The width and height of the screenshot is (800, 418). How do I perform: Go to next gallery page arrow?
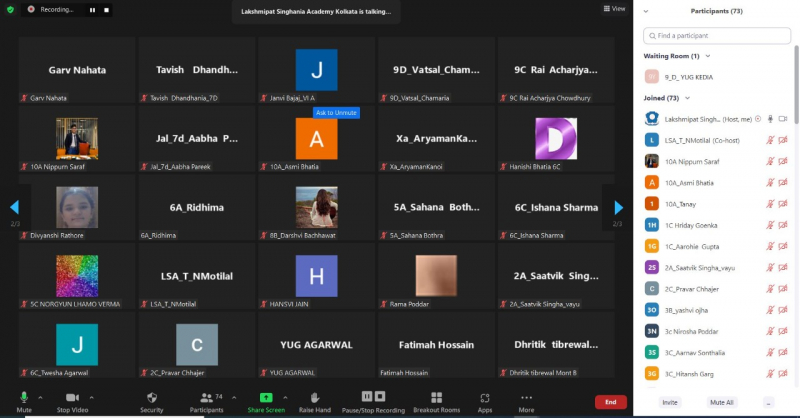(618, 207)
